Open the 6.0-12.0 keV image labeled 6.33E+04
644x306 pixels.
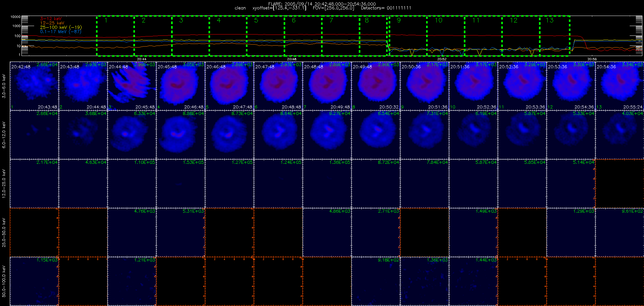click(132, 135)
